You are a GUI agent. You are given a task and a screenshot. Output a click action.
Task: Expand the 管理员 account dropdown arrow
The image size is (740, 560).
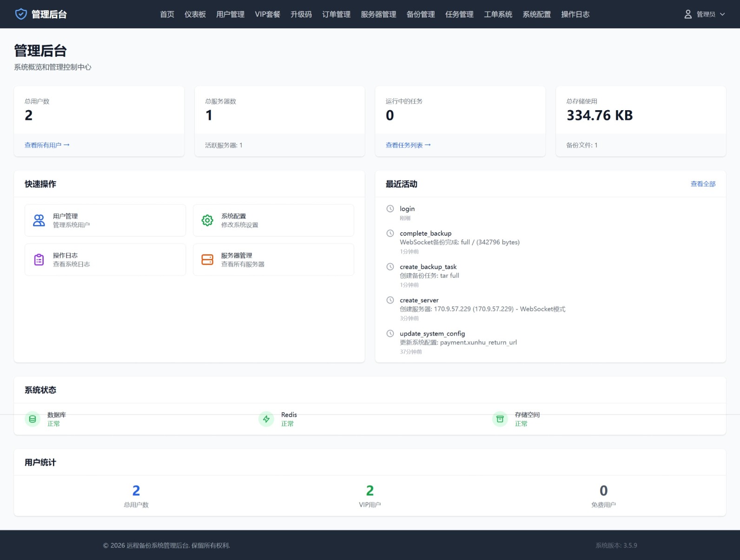pos(722,14)
